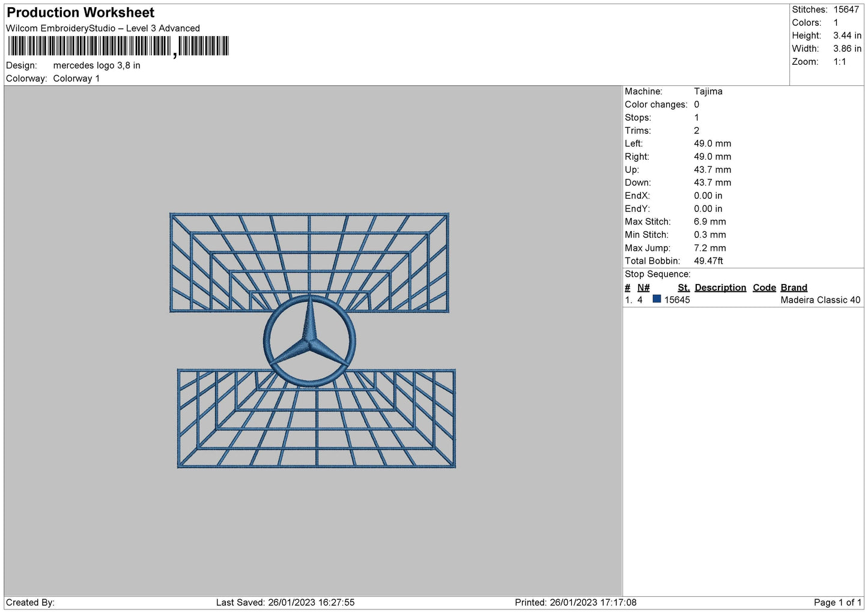Click the Stitches count 15647
Screen dimensions: 868x613
tap(846, 10)
